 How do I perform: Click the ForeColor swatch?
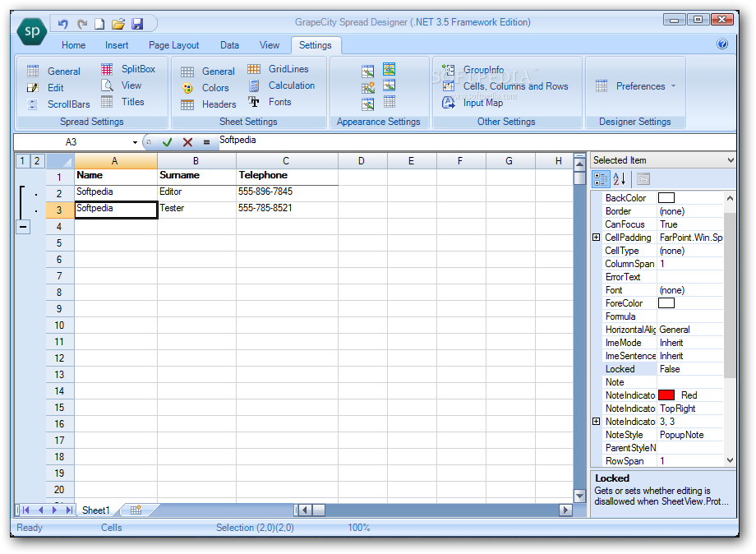pos(666,302)
